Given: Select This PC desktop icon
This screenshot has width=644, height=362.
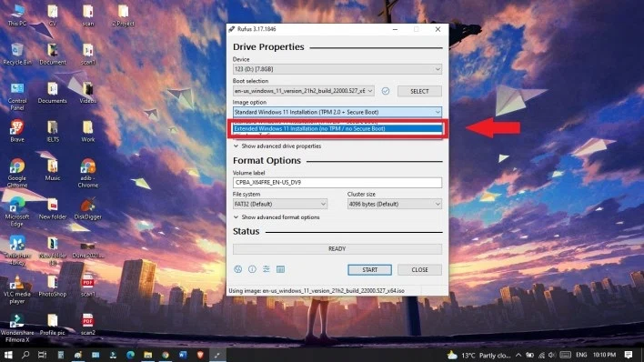Looking at the screenshot, I should tap(17, 15).
